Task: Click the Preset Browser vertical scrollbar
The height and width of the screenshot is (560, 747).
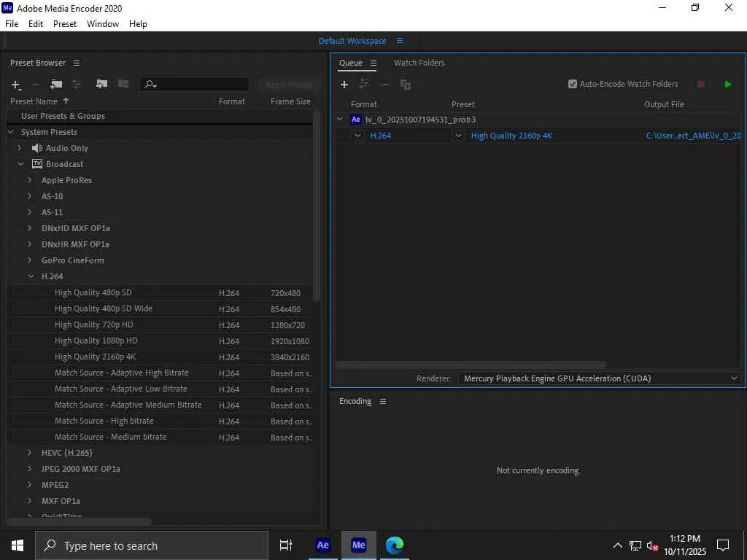Action: point(317,206)
